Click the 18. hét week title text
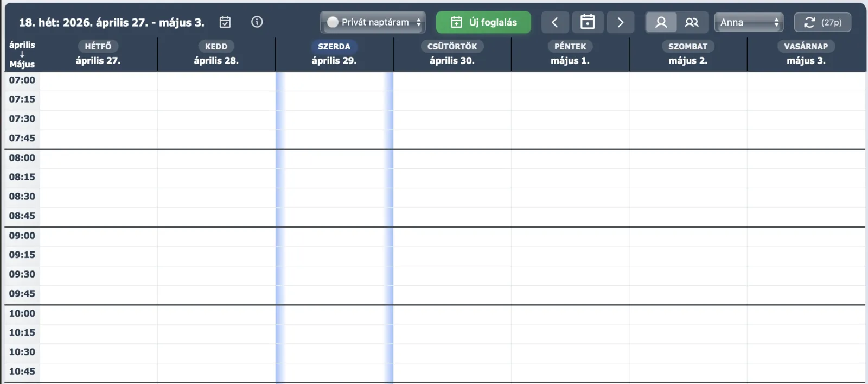Viewport: 868px width, 384px height. [112, 22]
